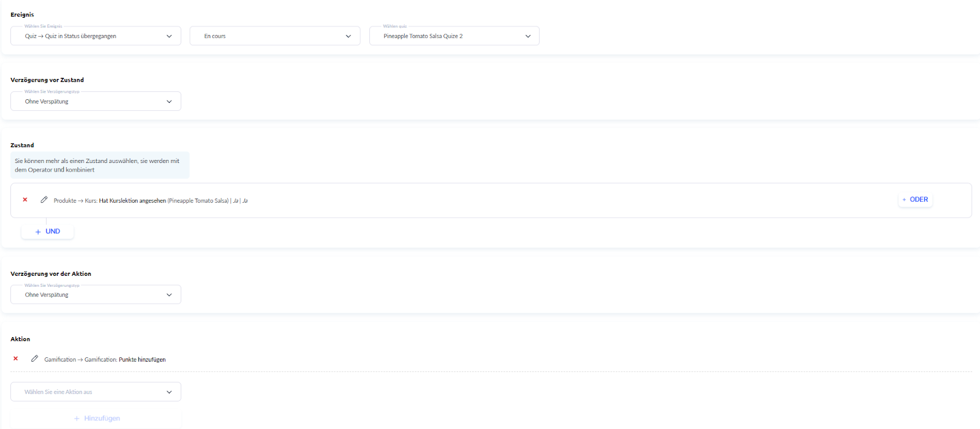
Task: Open delay dropdown under Verzögerung vor Zustand
Action: click(x=96, y=102)
